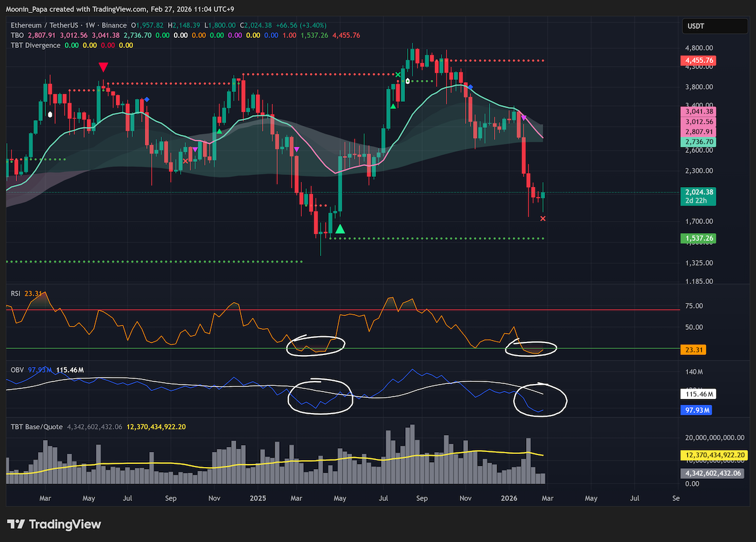756x542 pixels.
Task: Select the TBT Base/Quote indicator legend
Action: 37,427
